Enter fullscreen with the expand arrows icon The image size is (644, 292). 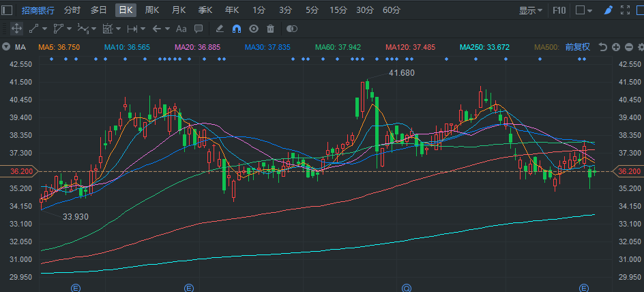(x=625, y=10)
